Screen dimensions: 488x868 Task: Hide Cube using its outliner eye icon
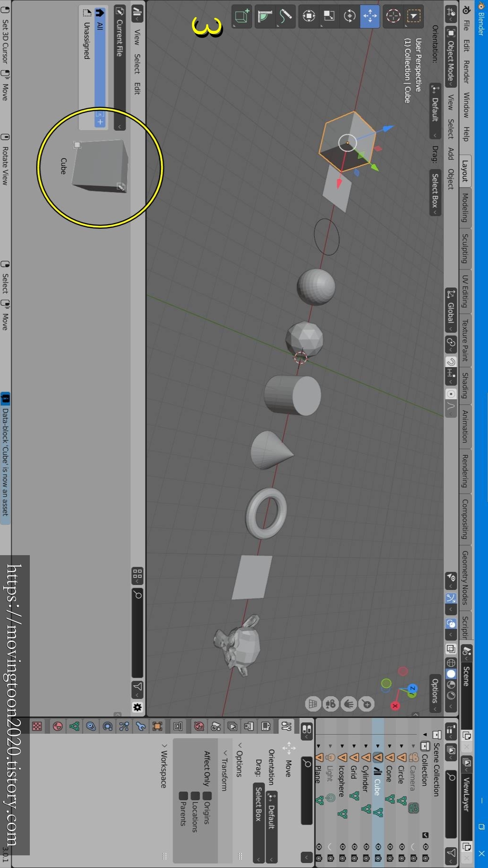[378, 846]
